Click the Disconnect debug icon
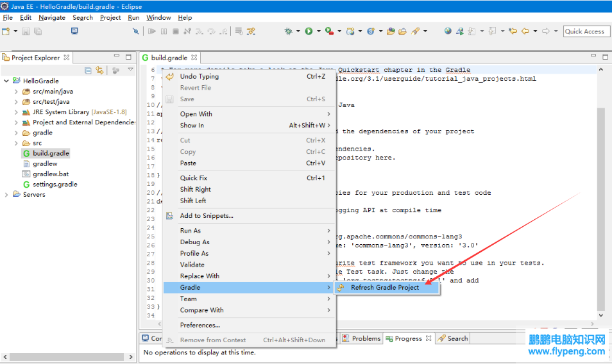612x364 pixels. 187,31
